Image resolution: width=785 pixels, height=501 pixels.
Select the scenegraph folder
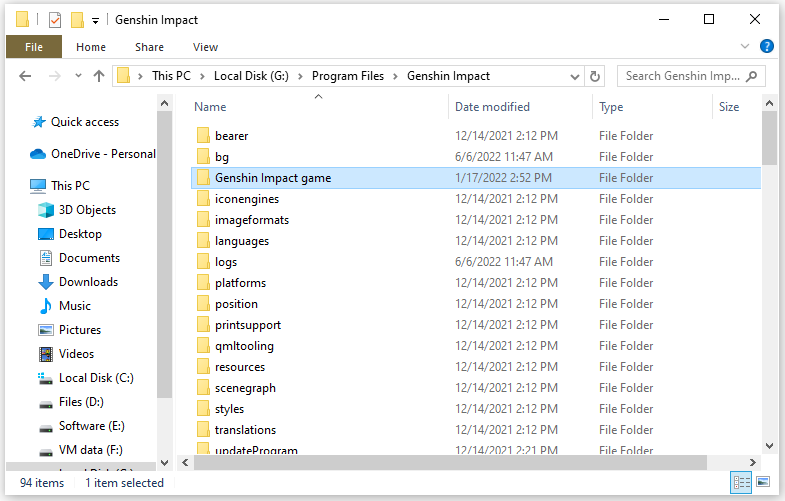476,388
